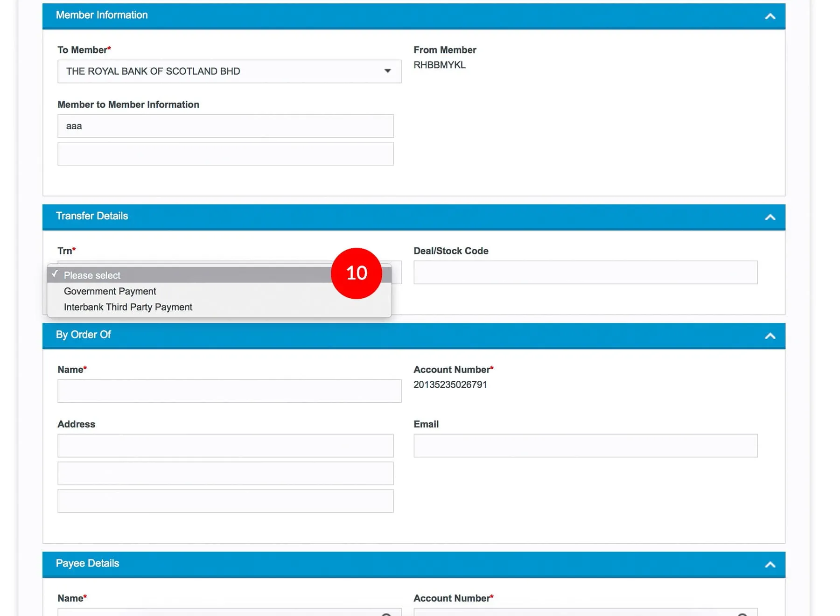The width and height of the screenshot is (840, 616).
Task: Click the first Address line field
Action: (x=225, y=446)
